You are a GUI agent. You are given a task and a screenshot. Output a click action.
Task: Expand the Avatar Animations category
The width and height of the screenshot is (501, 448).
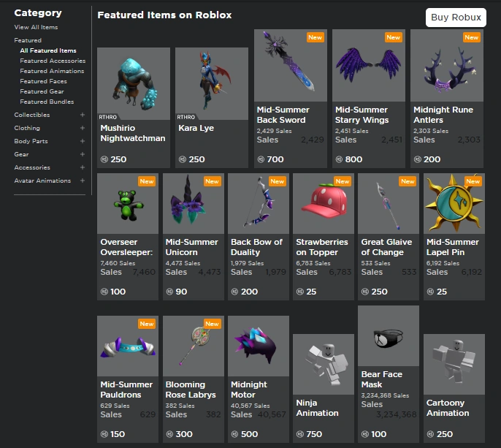pos(83,181)
